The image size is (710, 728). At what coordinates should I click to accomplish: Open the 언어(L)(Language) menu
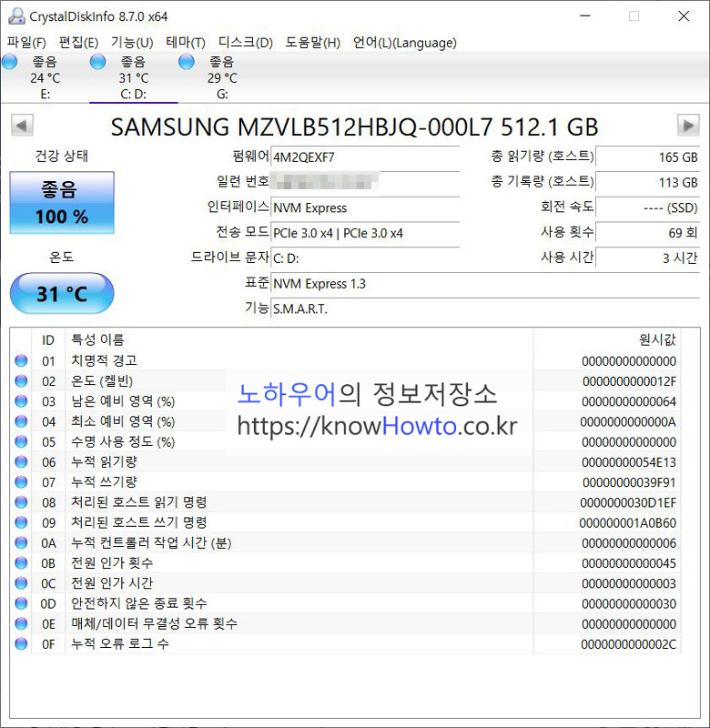[404, 43]
